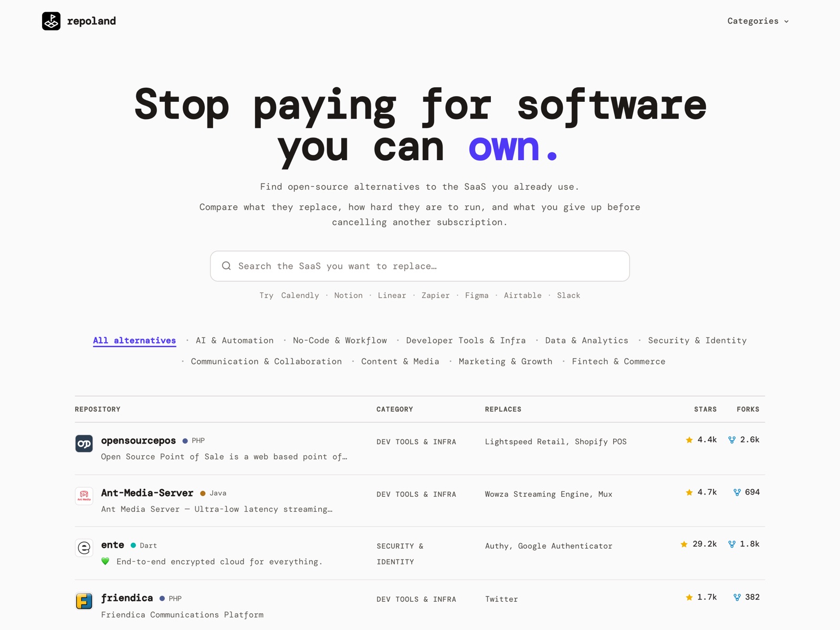Filter by Fintech & Commerce
This screenshot has width=840, height=630.
coord(618,362)
